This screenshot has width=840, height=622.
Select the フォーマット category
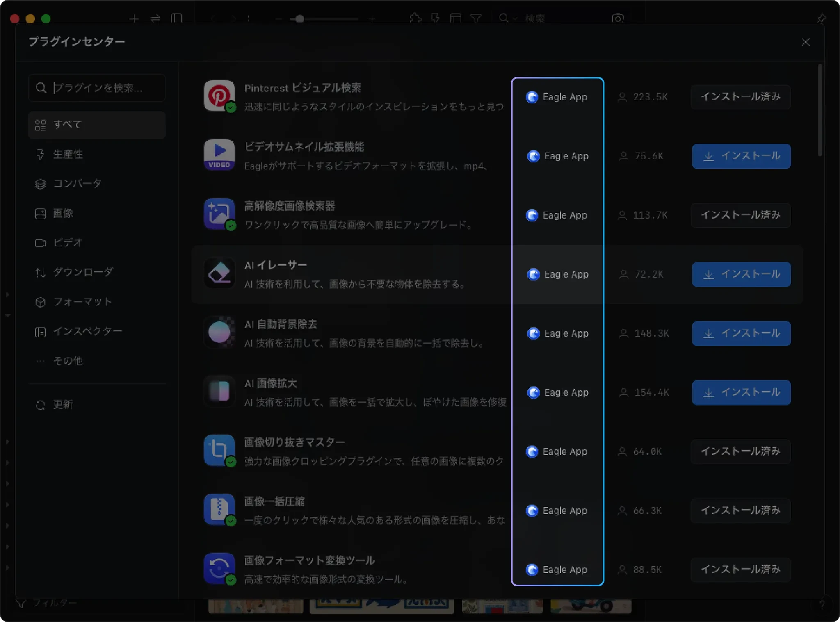(97, 302)
